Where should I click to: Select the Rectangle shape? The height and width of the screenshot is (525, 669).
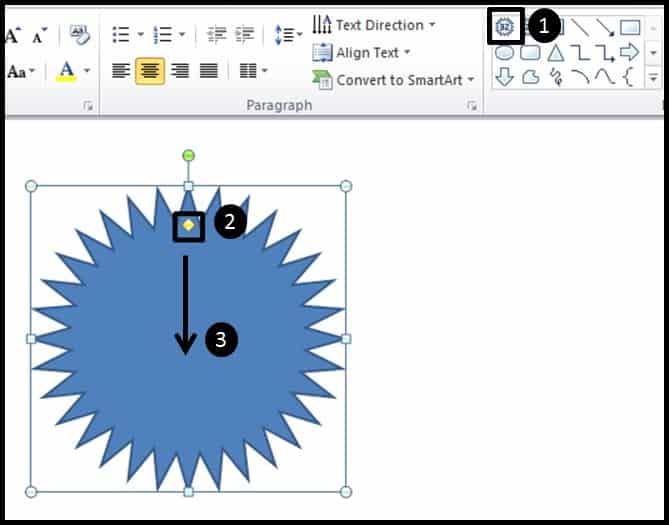click(x=630, y=27)
